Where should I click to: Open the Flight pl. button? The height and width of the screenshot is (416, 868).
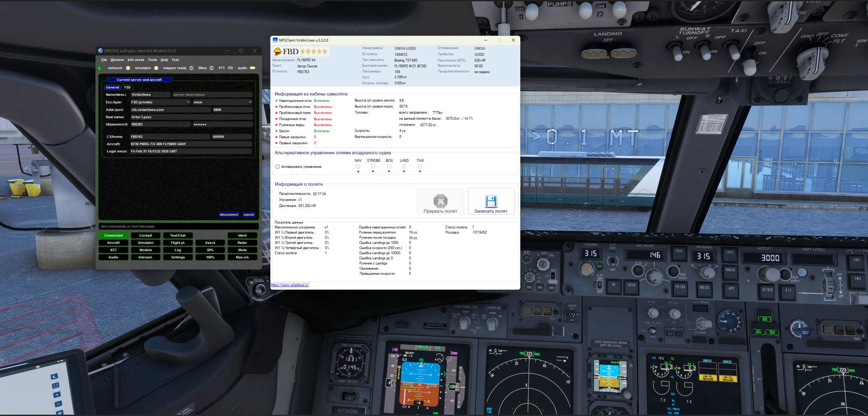tap(178, 243)
